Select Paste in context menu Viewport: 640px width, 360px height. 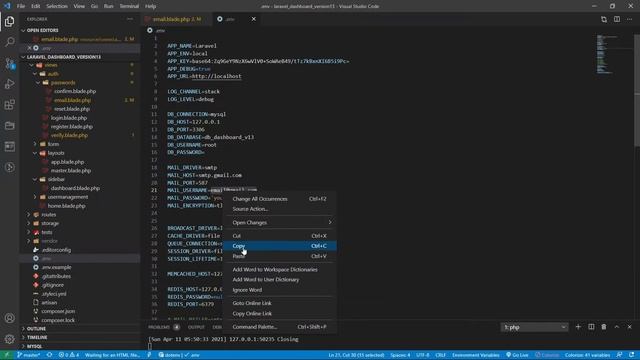(280, 256)
